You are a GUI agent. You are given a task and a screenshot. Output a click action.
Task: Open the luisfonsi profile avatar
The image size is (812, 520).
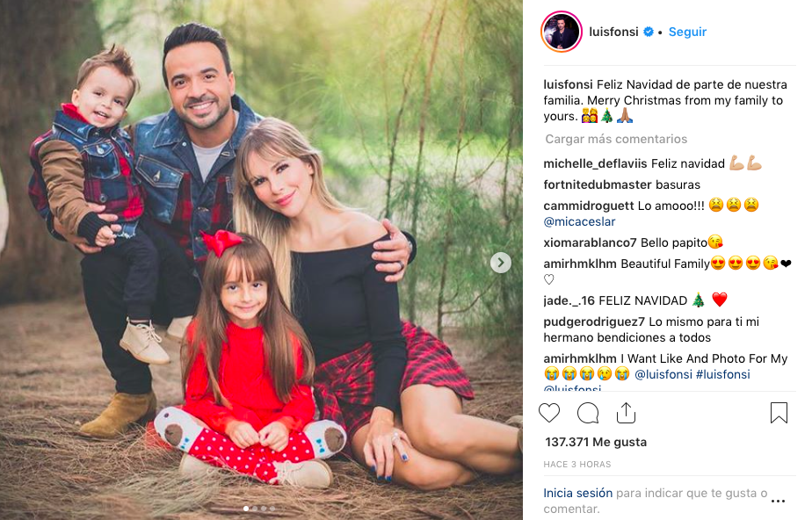point(562,32)
